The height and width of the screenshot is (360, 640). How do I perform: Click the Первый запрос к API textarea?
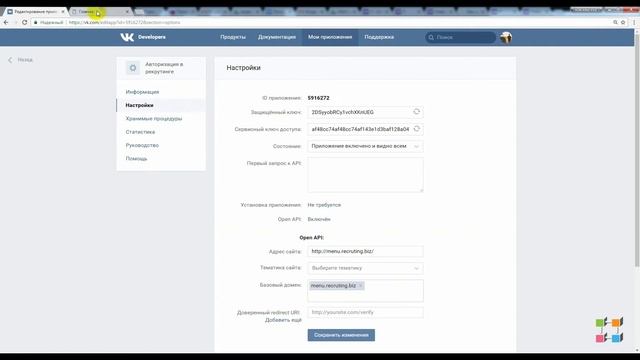365,175
